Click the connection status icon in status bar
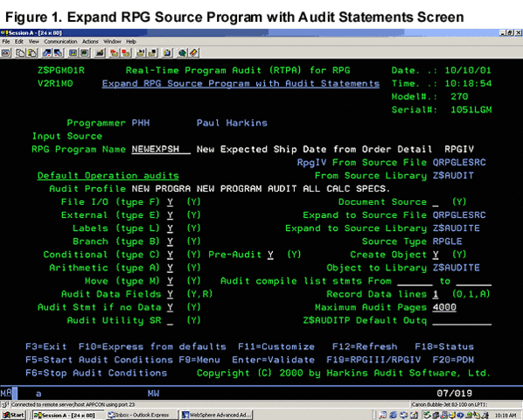The image size is (523, 420). 4,404
